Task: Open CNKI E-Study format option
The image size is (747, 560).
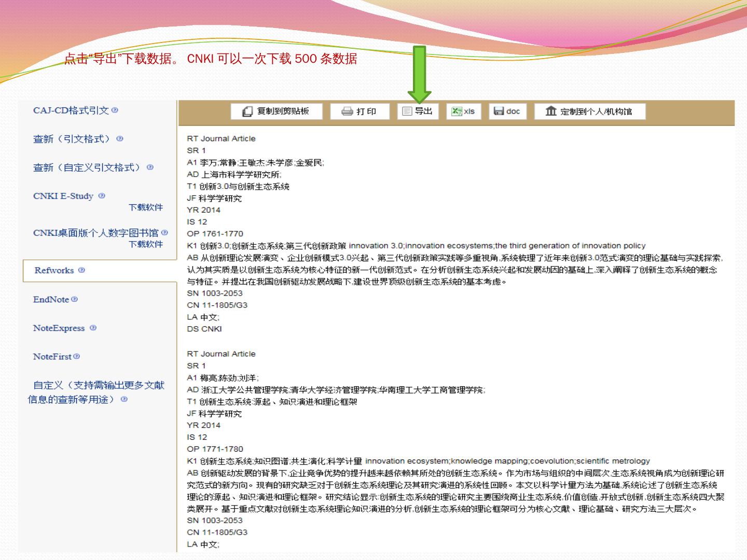Action: (63, 196)
